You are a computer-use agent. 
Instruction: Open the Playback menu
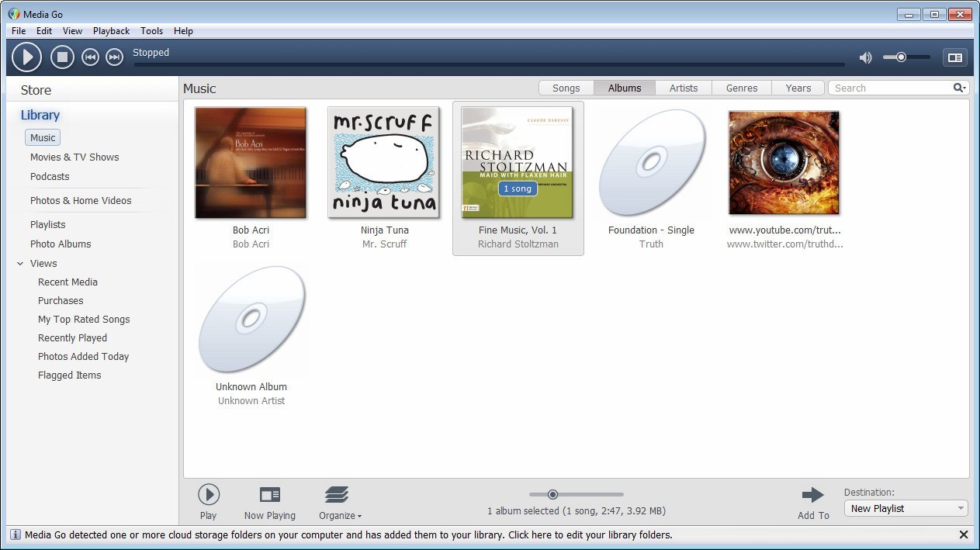pos(111,31)
